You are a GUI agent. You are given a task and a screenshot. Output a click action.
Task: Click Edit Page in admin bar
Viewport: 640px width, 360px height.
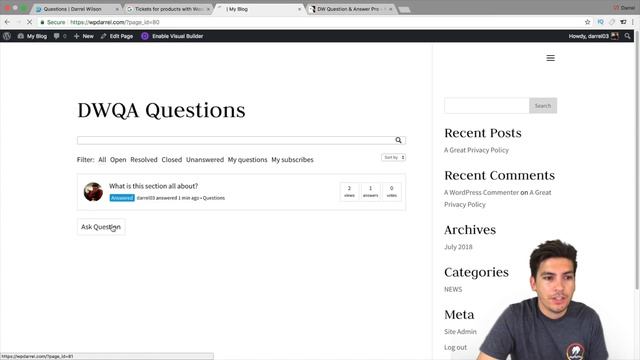click(117, 36)
